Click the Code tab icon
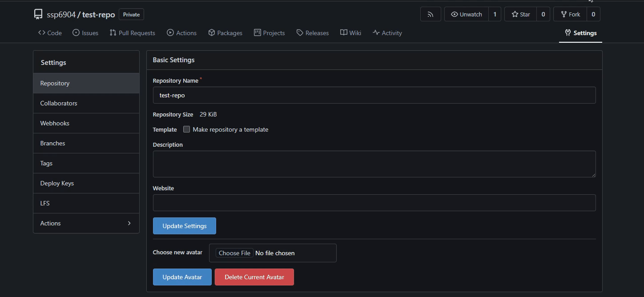The image size is (644, 297). [x=42, y=33]
